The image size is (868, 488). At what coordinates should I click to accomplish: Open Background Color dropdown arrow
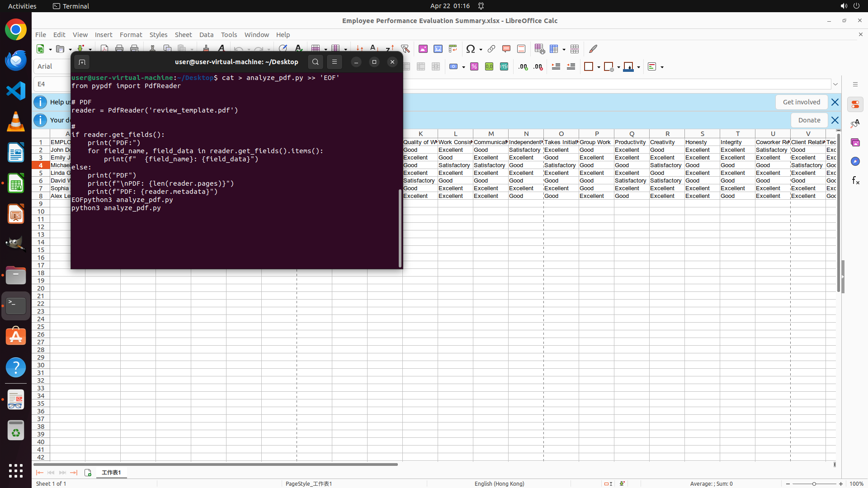638,67
